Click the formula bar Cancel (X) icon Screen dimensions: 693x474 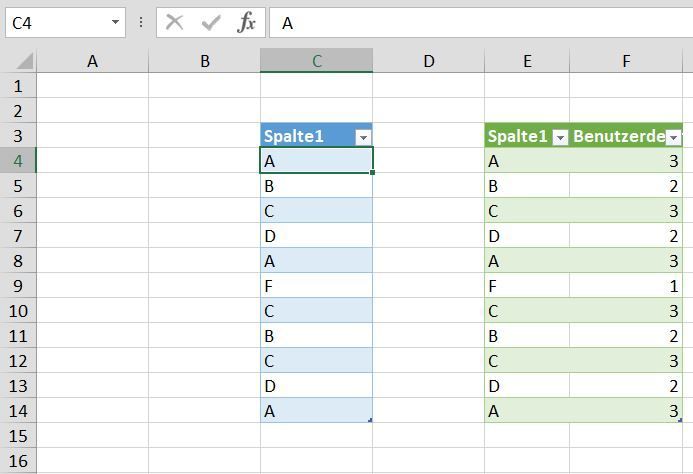click(175, 22)
